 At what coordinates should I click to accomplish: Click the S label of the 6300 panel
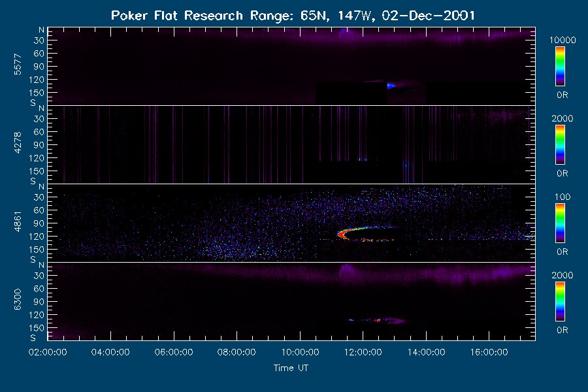[33, 338]
